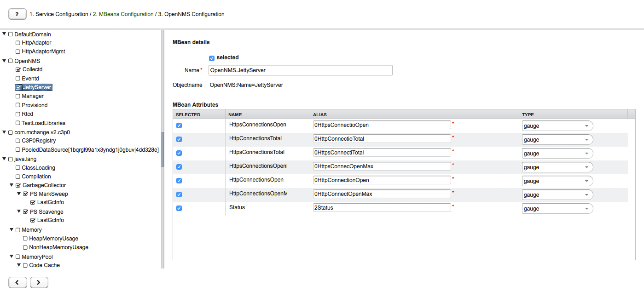Collapse the java.lang tree node
Image resolution: width=644 pixels, height=297 pixels.
pos(4,159)
